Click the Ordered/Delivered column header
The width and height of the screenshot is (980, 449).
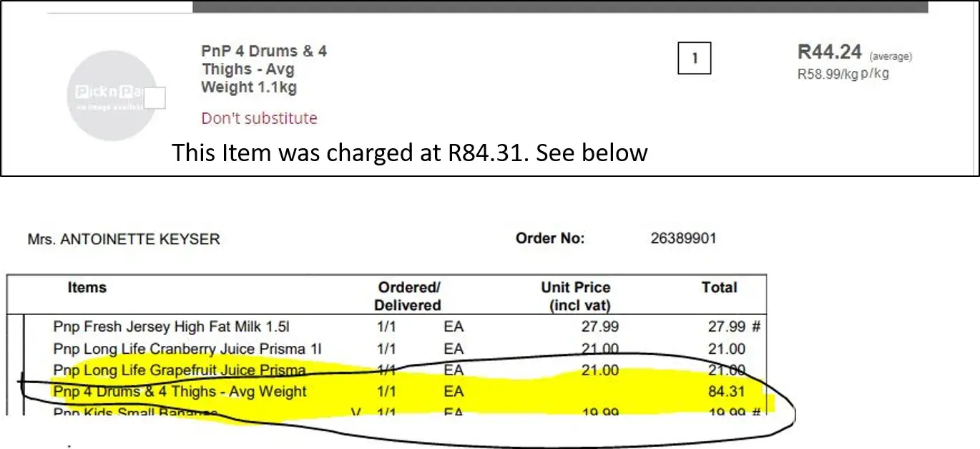point(408,296)
